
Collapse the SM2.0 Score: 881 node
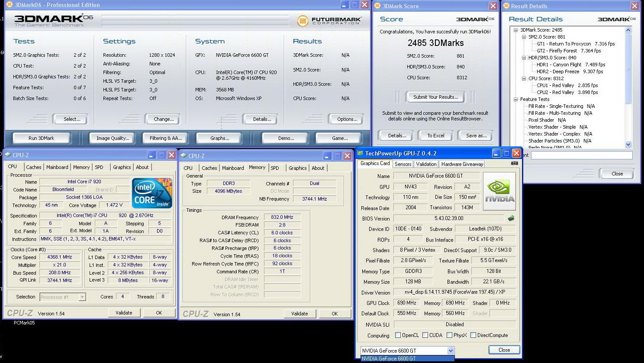tap(524, 37)
